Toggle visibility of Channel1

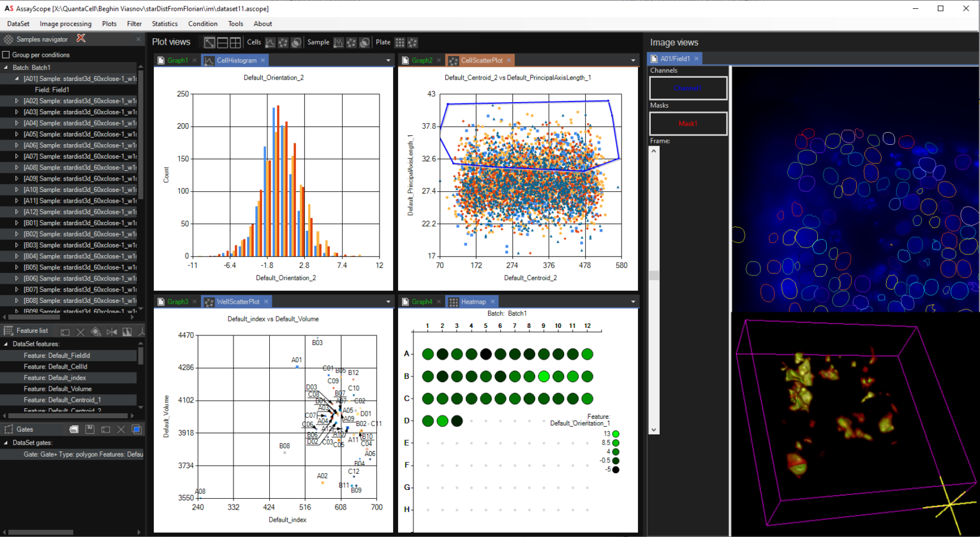[x=688, y=89]
